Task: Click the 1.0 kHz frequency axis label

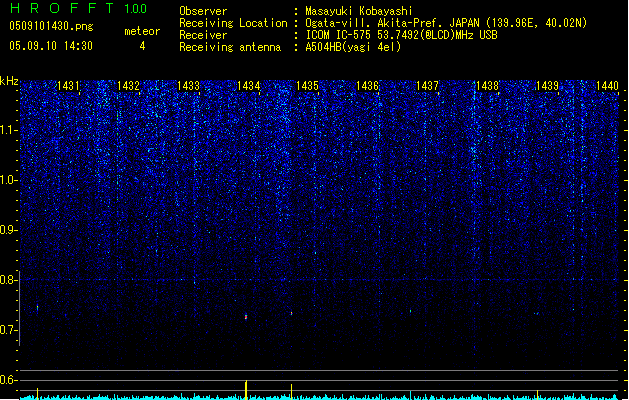Action: coord(8,180)
